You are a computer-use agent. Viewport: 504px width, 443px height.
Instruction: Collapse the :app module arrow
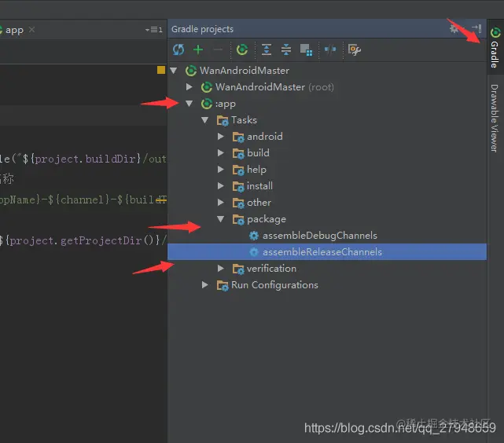(189, 104)
